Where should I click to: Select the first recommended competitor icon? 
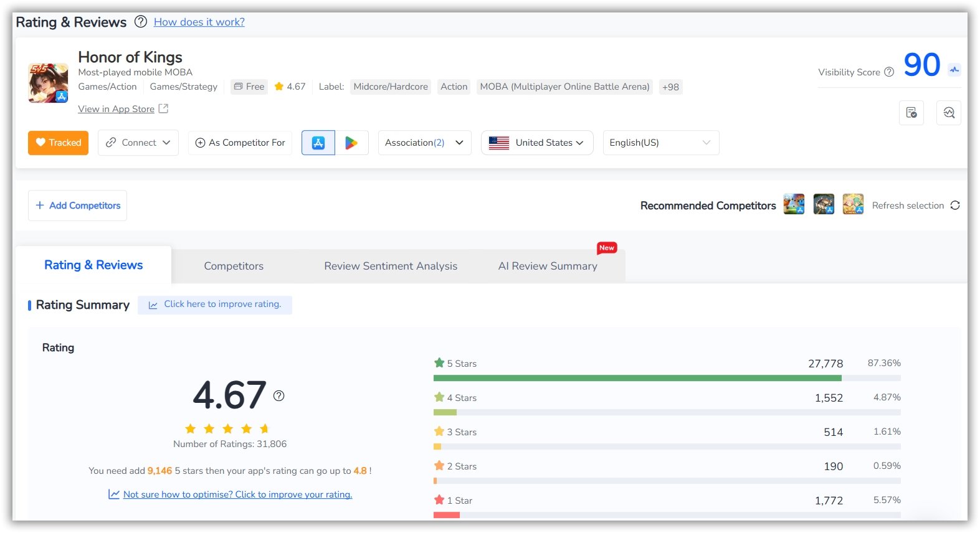(794, 204)
